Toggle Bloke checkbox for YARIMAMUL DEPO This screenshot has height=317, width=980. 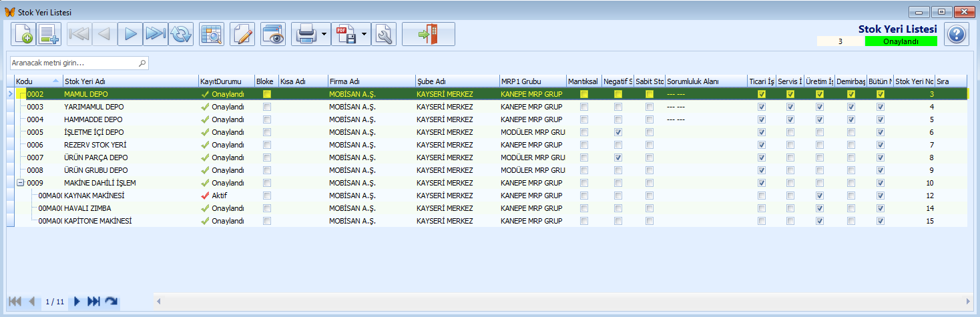click(267, 107)
